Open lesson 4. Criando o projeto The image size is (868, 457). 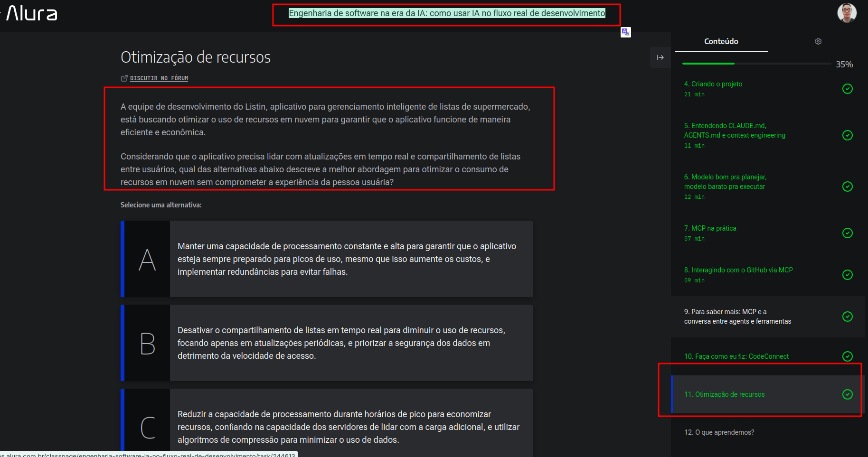pos(713,84)
